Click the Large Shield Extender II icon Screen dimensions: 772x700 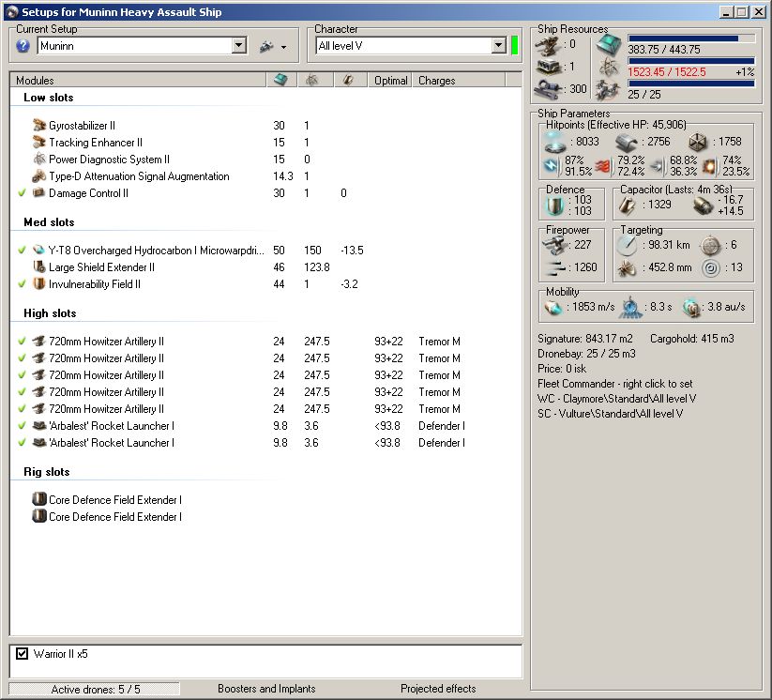[x=38, y=267]
